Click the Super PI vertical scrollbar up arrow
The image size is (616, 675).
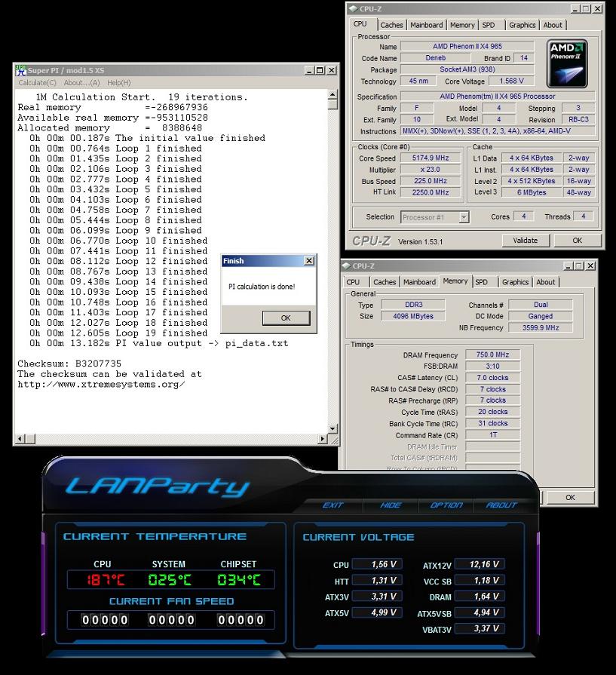(x=333, y=95)
